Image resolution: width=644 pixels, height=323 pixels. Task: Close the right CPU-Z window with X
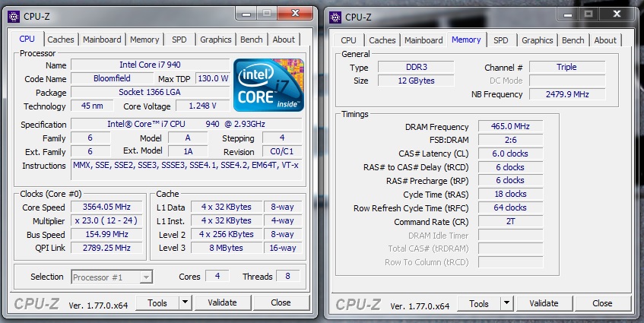coord(617,14)
